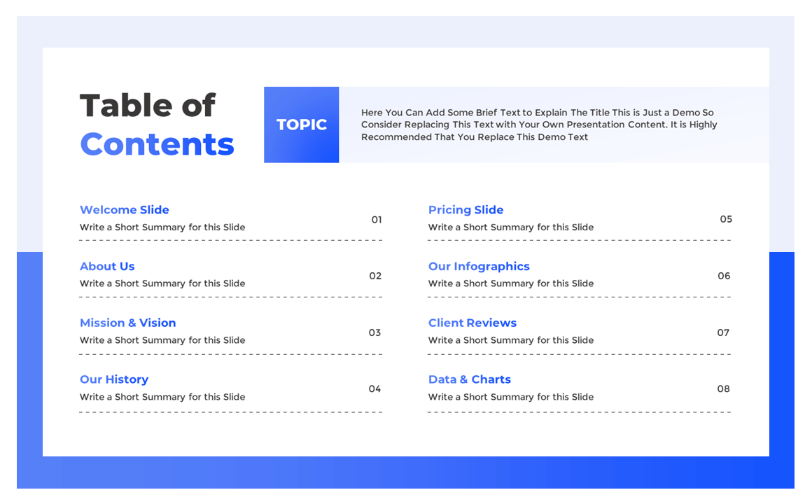Click page number 04
Viewport: 812px width, 504px height.
(375, 389)
